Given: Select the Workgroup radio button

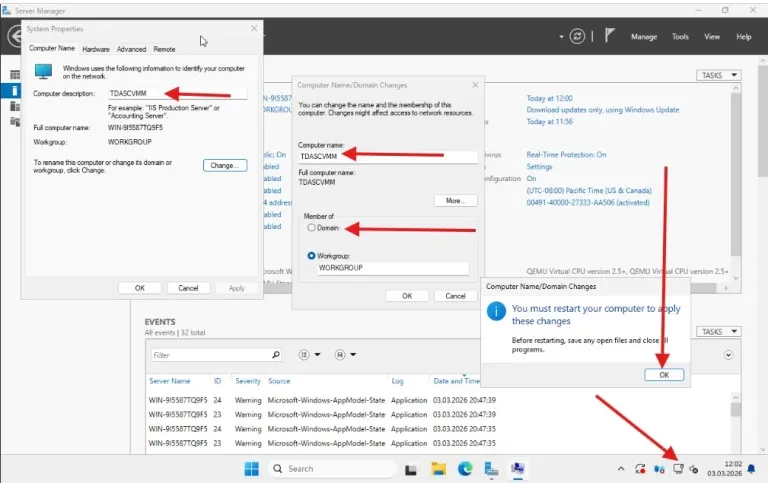Looking at the screenshot, I should tap(312, 256).
